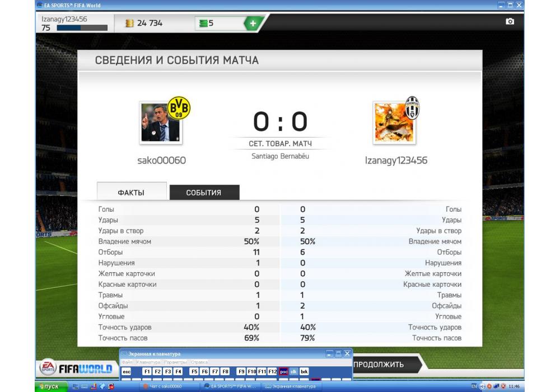This screenshot has width=560, height=392.
Task: Click the EN language indicator in tray
Action: pyautogui.click(x=474, y=386)
